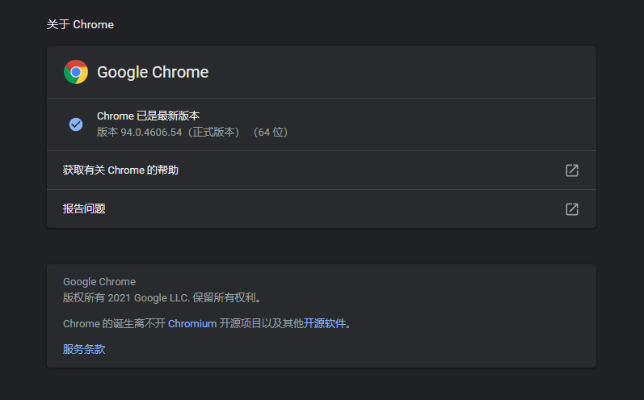Click the (正式版本) label
This screenshot has height=400, width=644.
213,132
